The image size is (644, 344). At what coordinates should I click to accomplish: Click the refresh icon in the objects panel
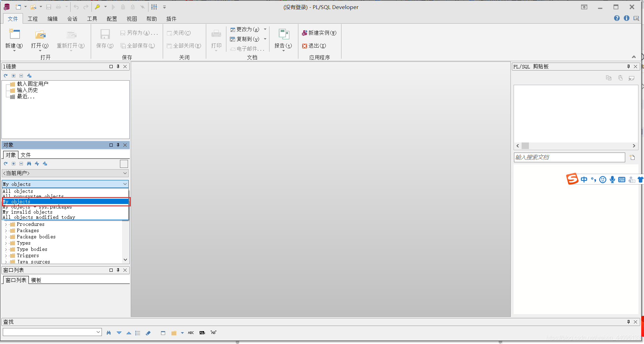click(x=6, y=164)
